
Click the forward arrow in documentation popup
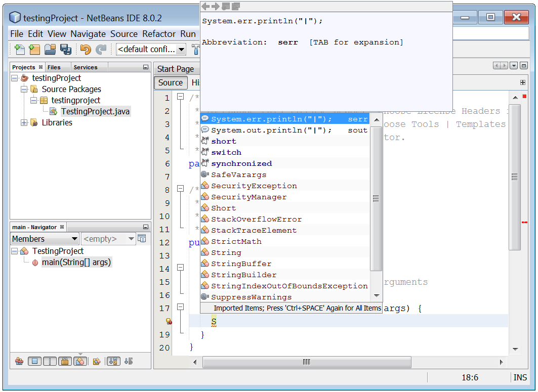[216, 6]
